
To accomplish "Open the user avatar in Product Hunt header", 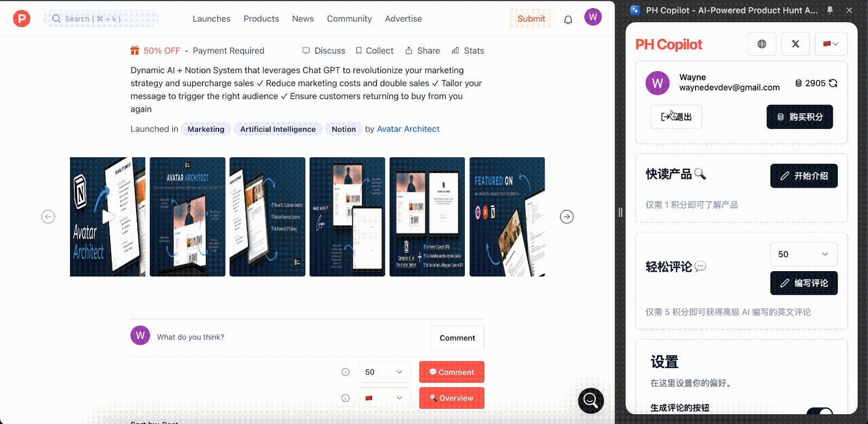I will [593, 17].
